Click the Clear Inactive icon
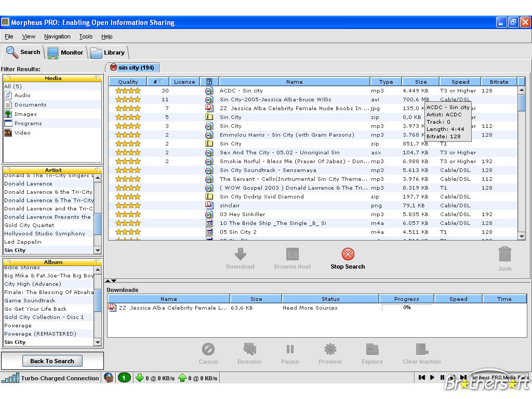532x399 pixels. [x=422, y=349]
